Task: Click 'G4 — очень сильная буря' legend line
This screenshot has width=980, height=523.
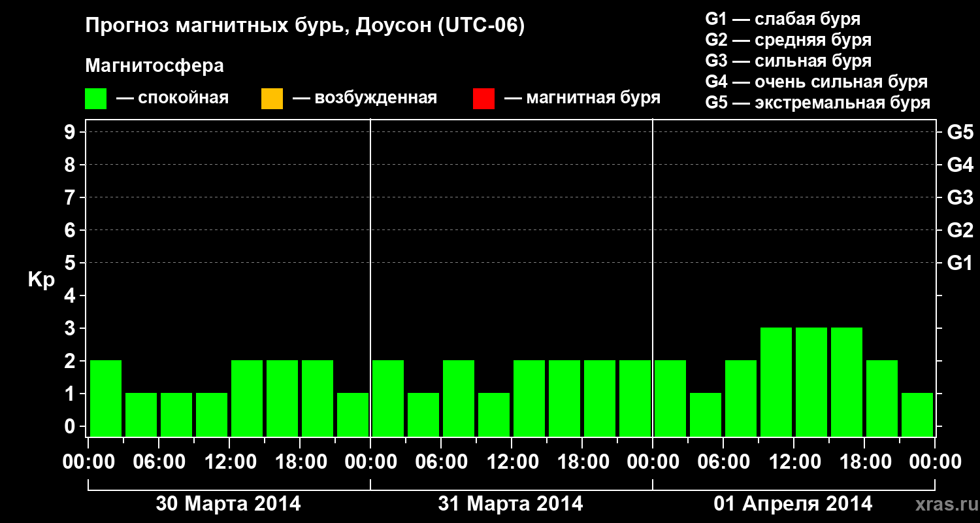Action: [x=817, y=82]
